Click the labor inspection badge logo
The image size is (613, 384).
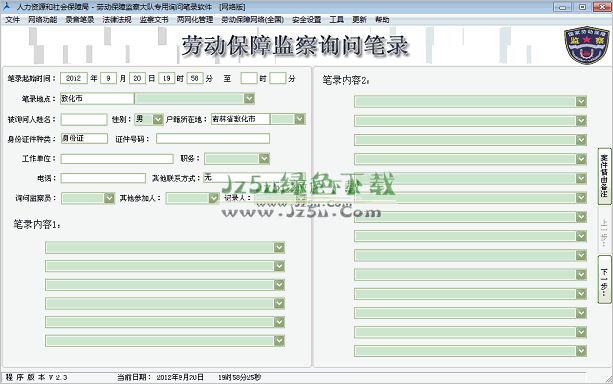587,45
